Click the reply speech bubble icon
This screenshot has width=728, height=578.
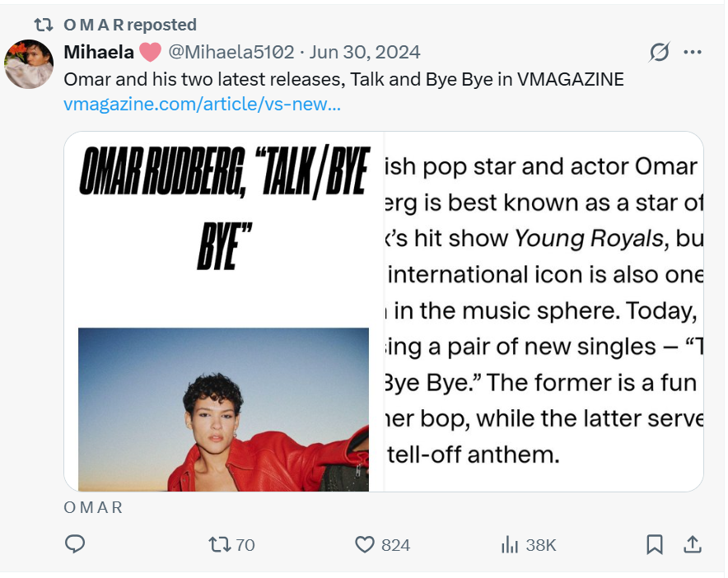[x=75, y=544]
